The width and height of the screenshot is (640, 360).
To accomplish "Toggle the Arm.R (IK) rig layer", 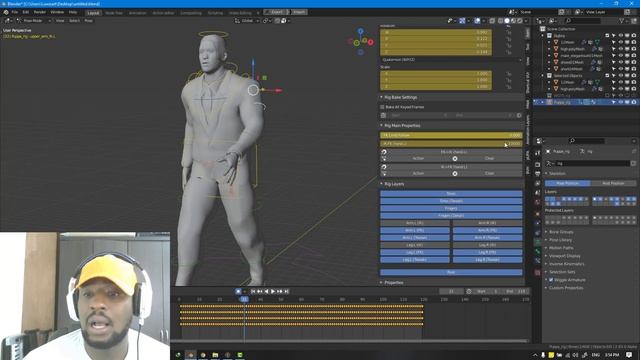I will (487, 223).
